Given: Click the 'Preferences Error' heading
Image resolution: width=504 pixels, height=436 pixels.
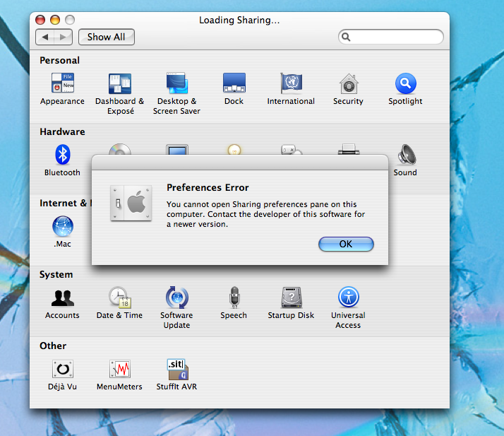Looking at the screenshot, I should coord(208,187).
